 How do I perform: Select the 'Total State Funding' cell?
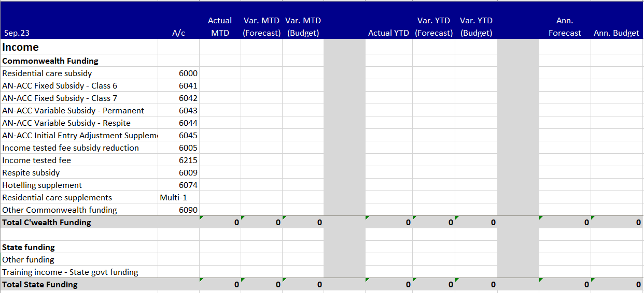[x=79, y=284]
